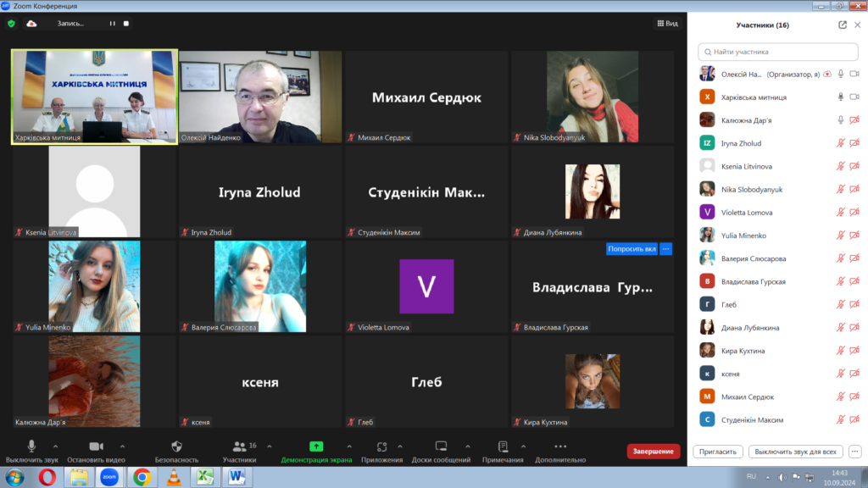Expand screen share options arrow
Viewport: 868px width, 488px height.
tap(349, 446)
